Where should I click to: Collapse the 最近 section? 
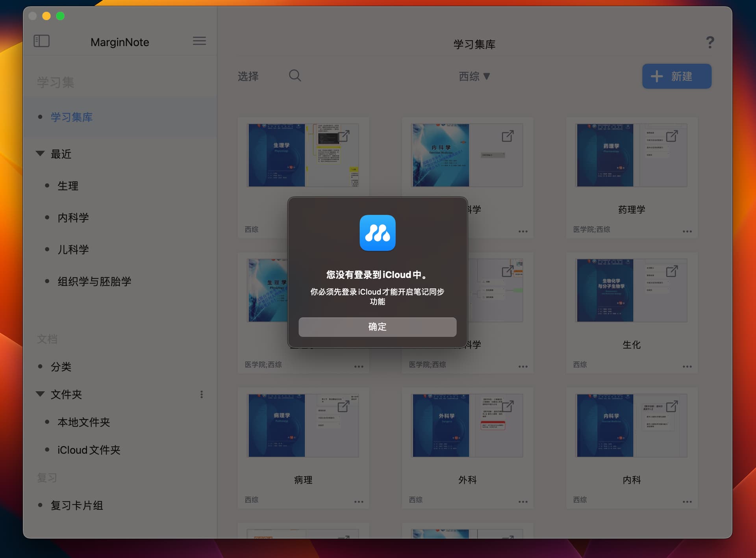pyautogui.click(x=40, y=154)
